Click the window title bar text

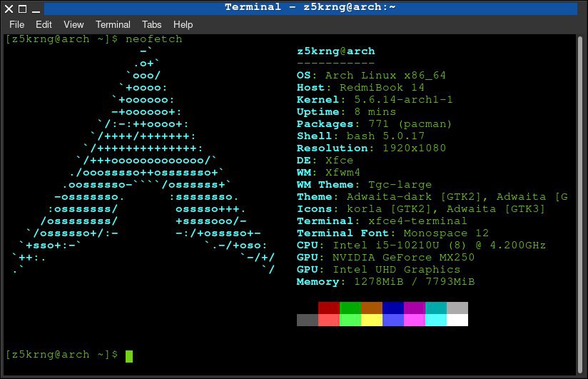tap(310, 7)
